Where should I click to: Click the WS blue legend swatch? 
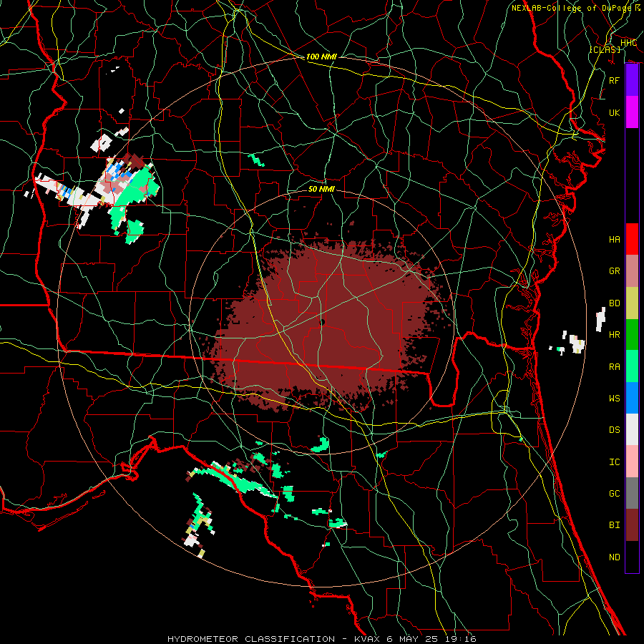point(632,398)
